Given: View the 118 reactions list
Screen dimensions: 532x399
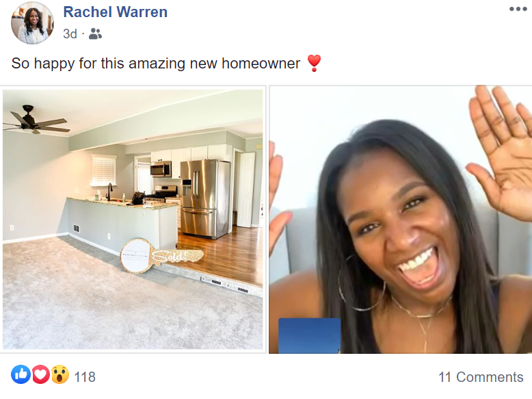Looking at the screenshot, I should tap(85, 376).
